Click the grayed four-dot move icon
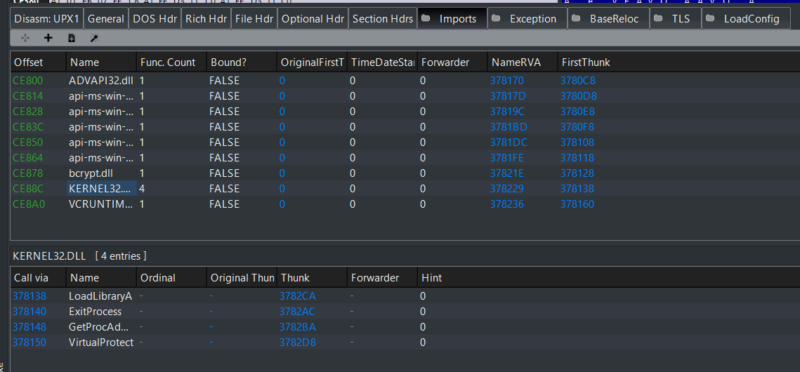This screenshot has width=800, height=372. click(x=25, y=38)
